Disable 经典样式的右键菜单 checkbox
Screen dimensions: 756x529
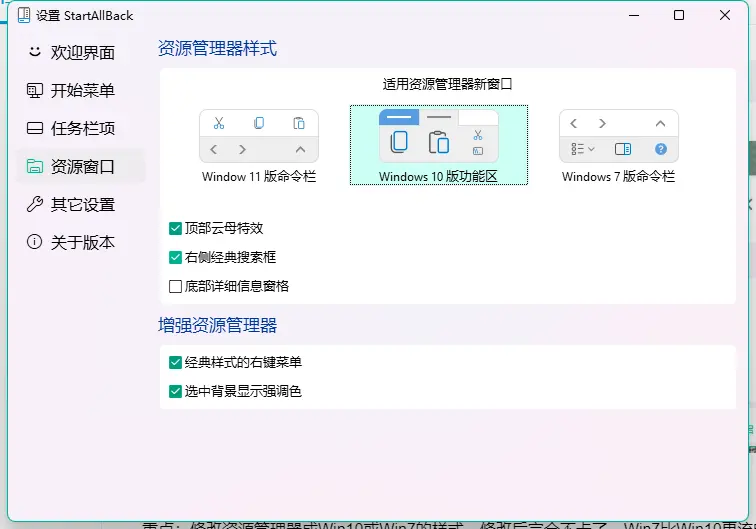[x=175, y=362]
